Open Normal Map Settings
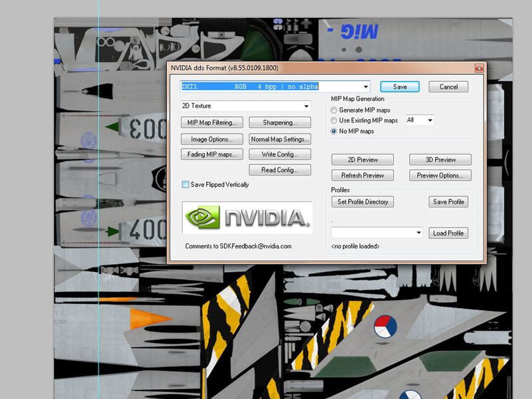 point(279,139)
